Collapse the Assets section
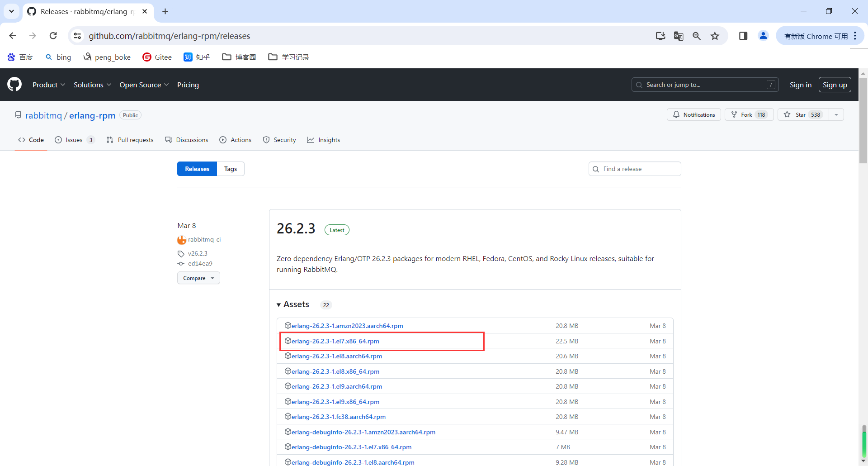This screenshot has width=868, height=466. (x=293, y=304)
